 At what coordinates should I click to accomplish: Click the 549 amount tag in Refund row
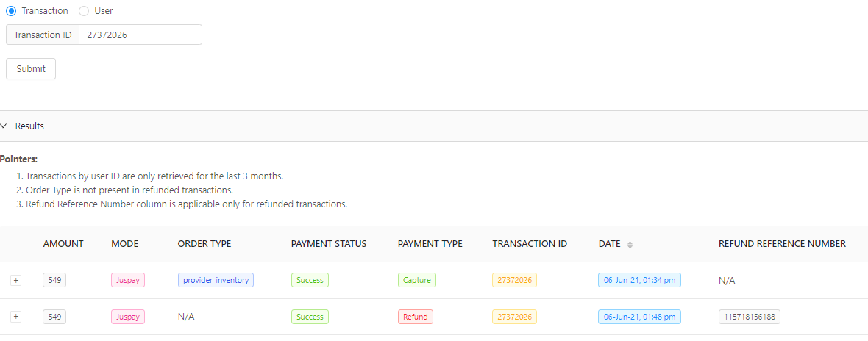(x=54, y=317)
